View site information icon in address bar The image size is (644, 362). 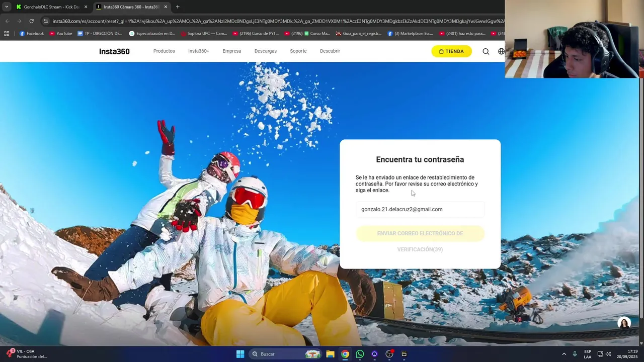point(46,21)
